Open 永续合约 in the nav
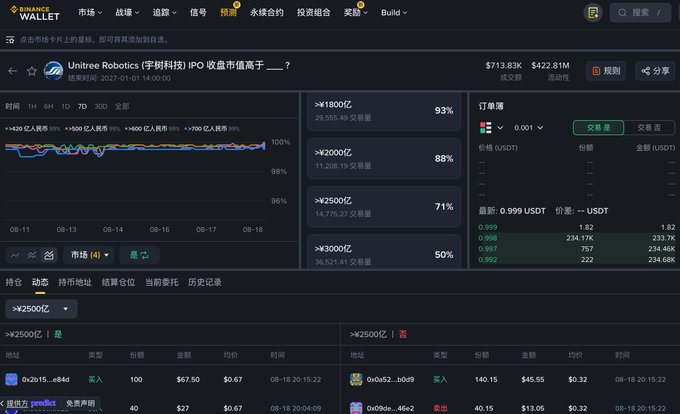The height and width of the screenshot is (414, 680). [267, 13]
